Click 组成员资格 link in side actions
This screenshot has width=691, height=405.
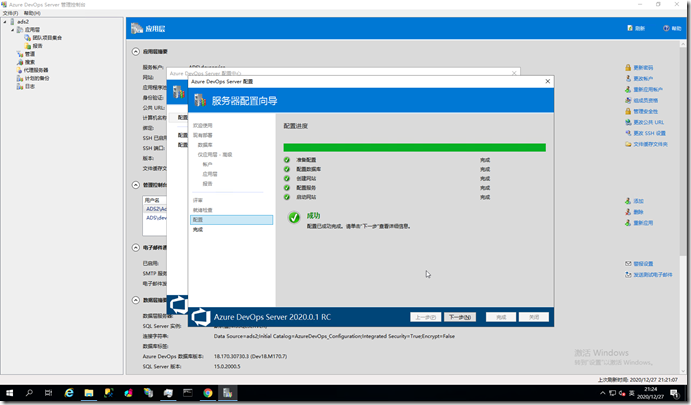(646, 100)
